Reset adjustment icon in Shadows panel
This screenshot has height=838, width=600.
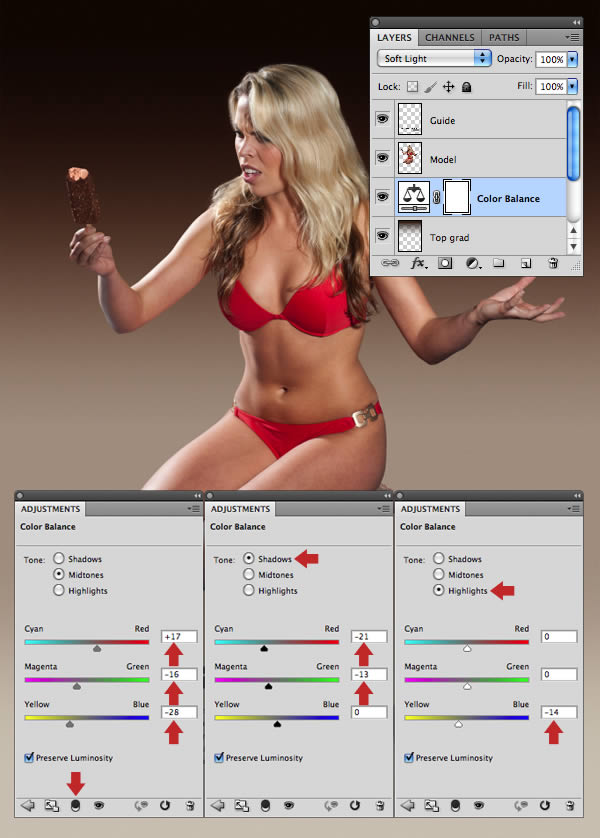(355, 805)
